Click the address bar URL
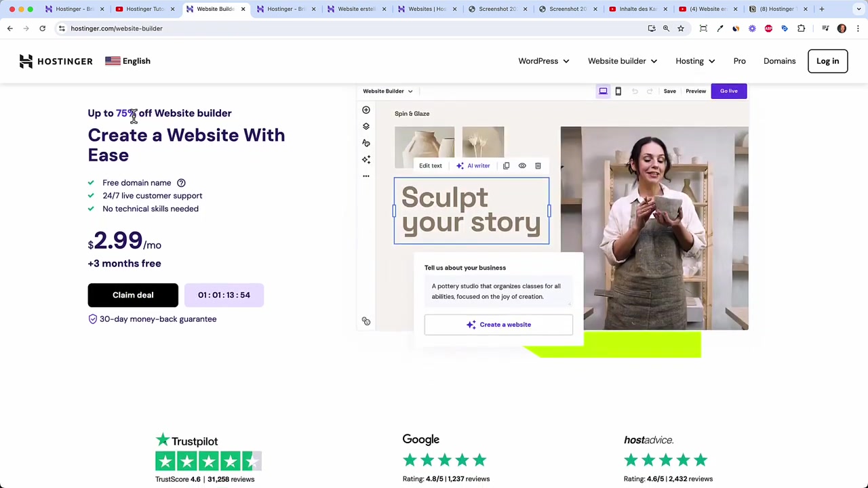 117,28
